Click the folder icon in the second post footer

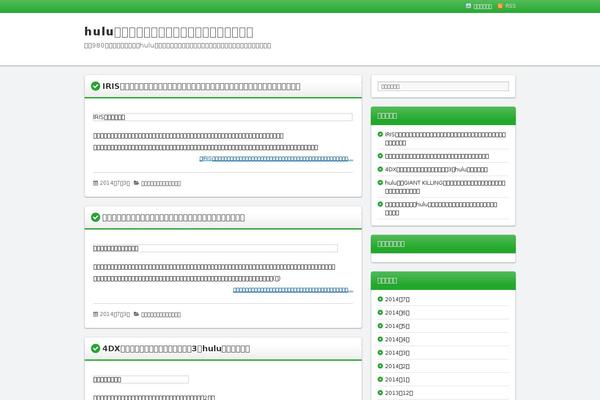pyautogui.click(x=136, y=314)
